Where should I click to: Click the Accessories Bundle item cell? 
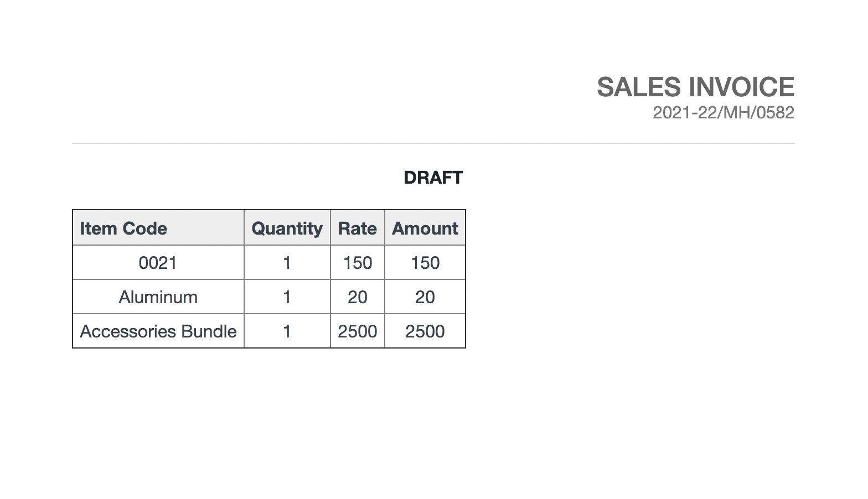(158, 331)
